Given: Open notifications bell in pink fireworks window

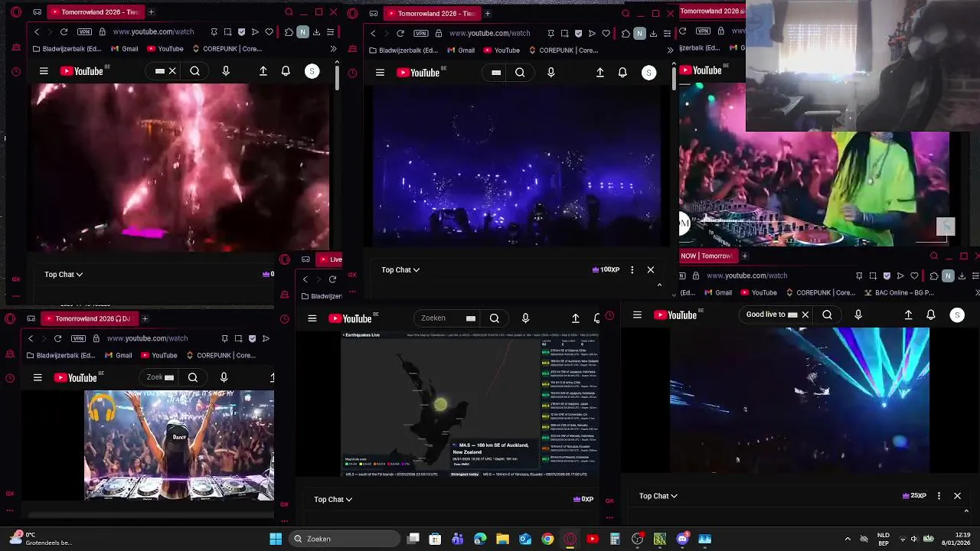Looking at the screenshot, I should 286,71.
